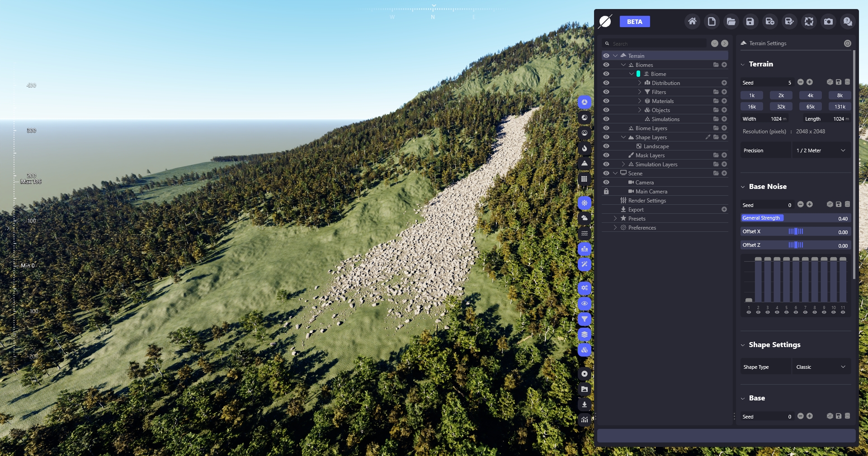Select Render Settings in the tree

647,201
